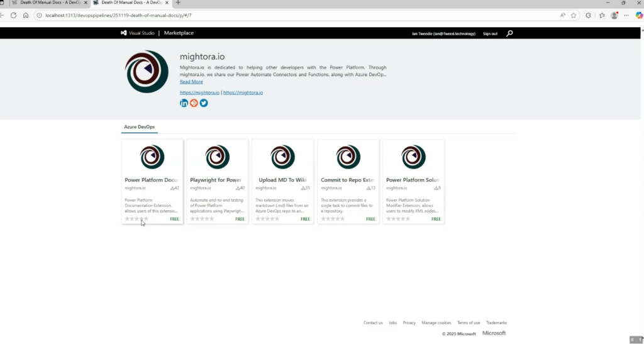Screen dimensions: 644x344
Task: Go back with the browser back arrow
Action: pyautogui.click(x=2, y=15)
